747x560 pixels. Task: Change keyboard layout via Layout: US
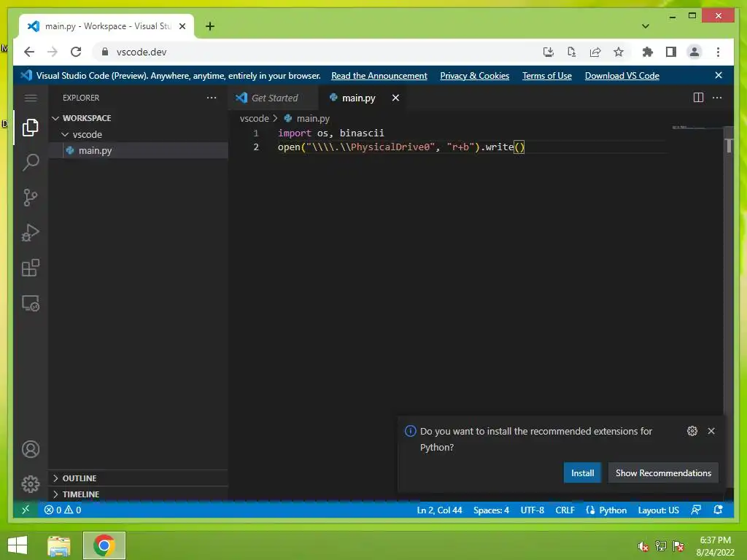(659, 510)
